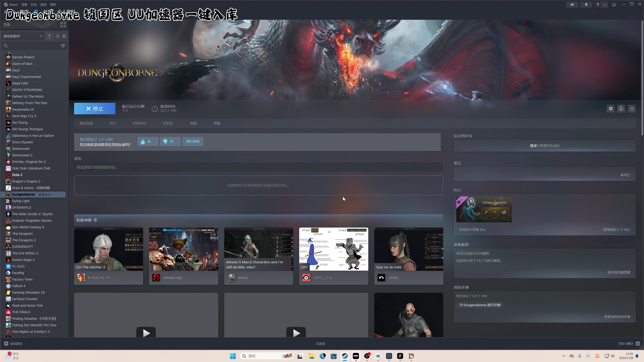Open the notifications bell icon
The width and height of the screenshot is (644, 362).
(586, 5)
